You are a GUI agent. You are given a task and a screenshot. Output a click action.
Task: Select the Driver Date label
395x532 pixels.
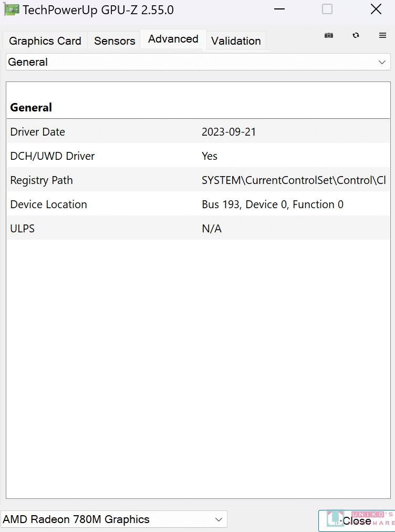(x=38, y=131)
